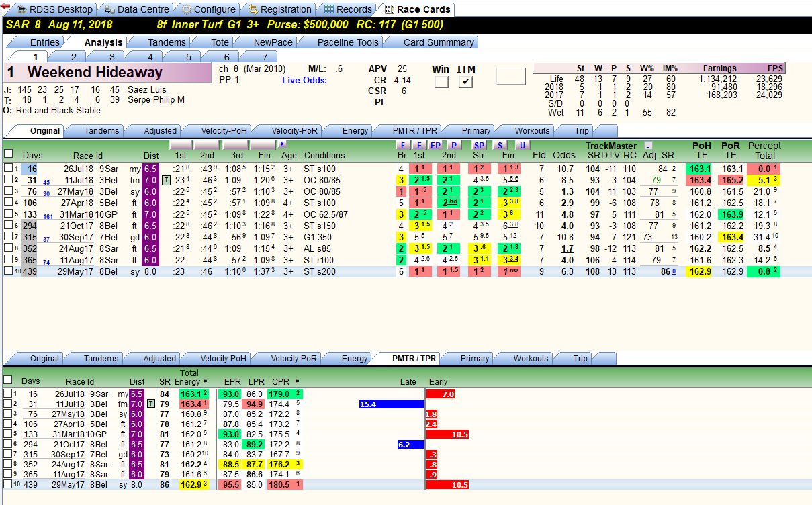812x505 pixels.
Task: Click the minus button beside TrackMaster
Action: pos(648,145)
